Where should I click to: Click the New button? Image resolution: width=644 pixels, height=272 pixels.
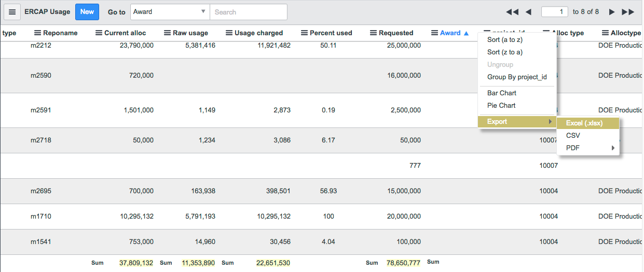87,12
